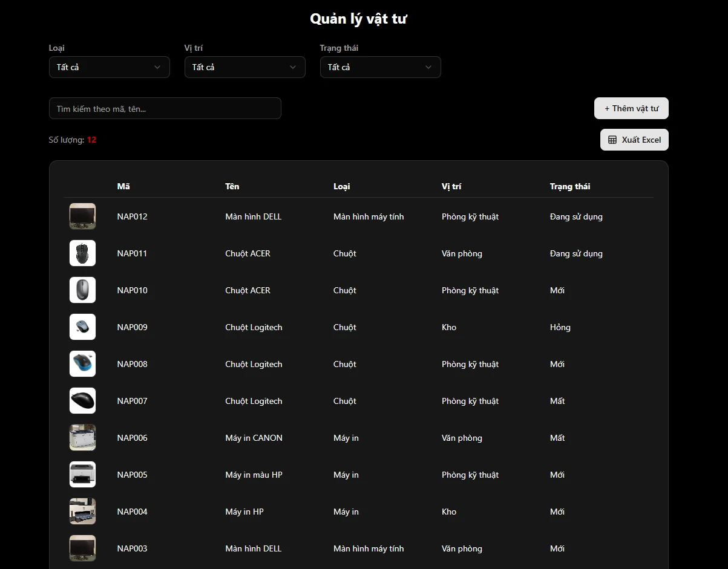Screen dimensions: 728x569
Task: Expand the Vị trí filter dropdown
Action: [x=244, y=67]
